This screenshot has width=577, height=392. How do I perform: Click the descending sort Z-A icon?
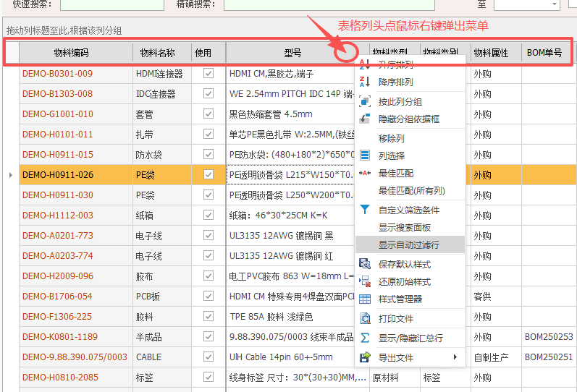(364, 82)
